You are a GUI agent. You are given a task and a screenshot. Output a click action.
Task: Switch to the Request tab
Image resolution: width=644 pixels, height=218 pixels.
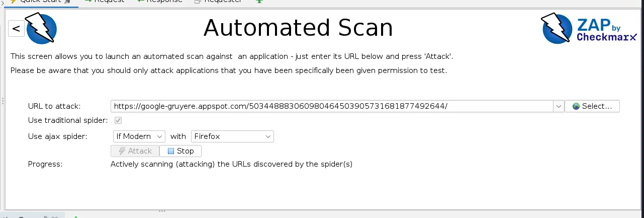point(105,2)
